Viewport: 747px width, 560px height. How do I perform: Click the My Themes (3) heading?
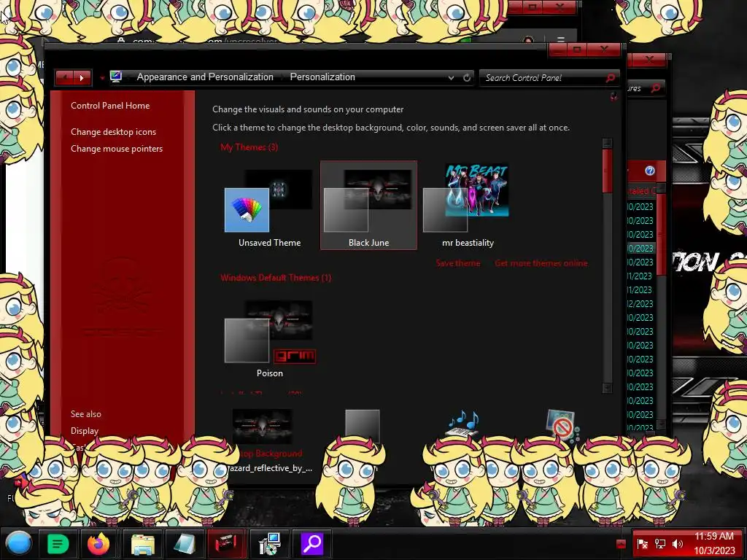pyautogui.click(x=249, y=147)
